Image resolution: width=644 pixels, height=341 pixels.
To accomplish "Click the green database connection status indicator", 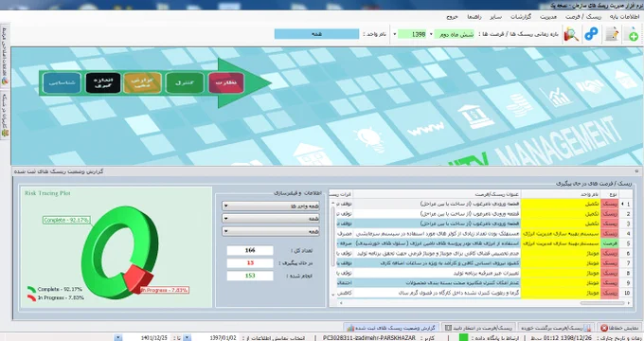I will (463, 337).
